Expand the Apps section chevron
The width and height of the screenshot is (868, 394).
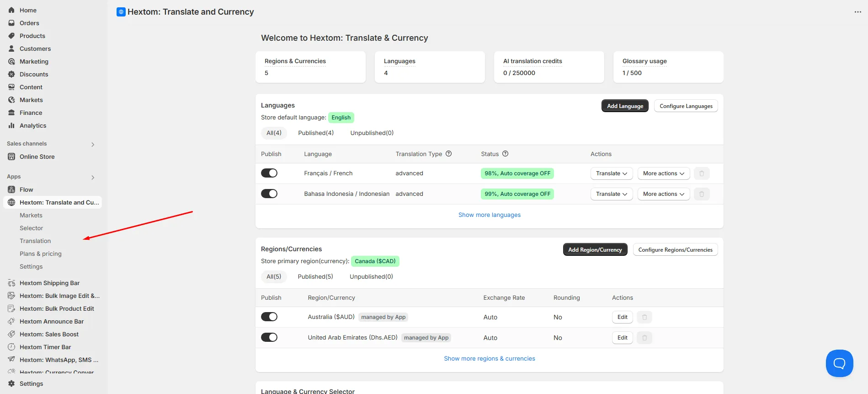point(93,177)
